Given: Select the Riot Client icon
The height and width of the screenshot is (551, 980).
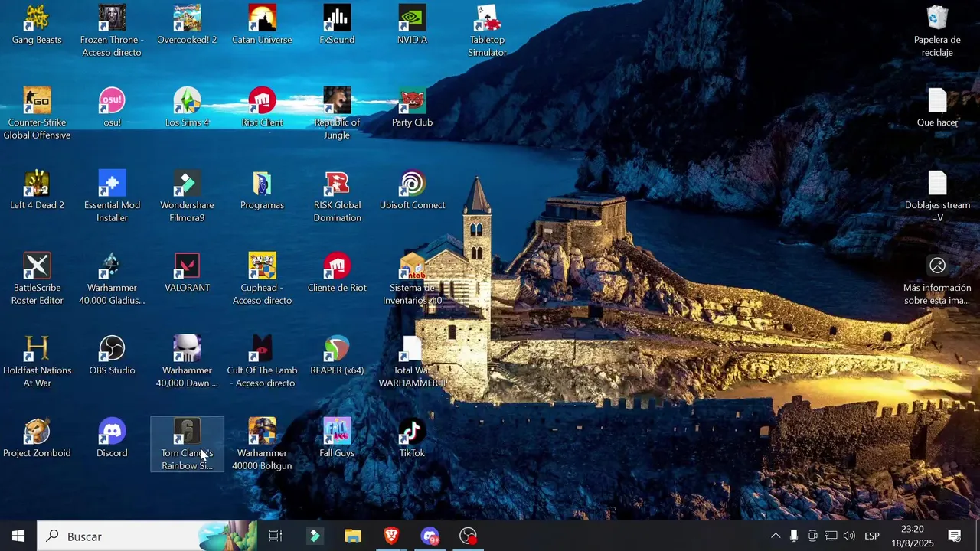Looking at the screenshot, I should coord(262,108).
